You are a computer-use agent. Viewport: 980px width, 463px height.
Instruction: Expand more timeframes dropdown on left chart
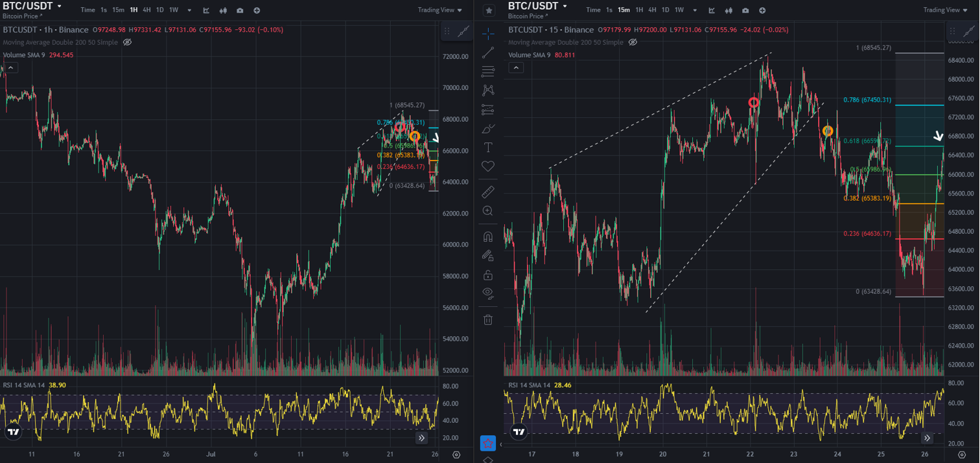coord(189,10)
